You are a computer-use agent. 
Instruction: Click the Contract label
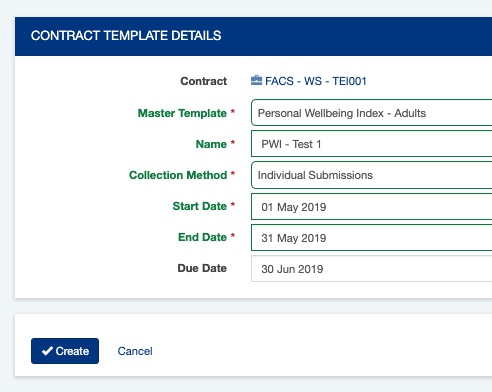(204, 81)
